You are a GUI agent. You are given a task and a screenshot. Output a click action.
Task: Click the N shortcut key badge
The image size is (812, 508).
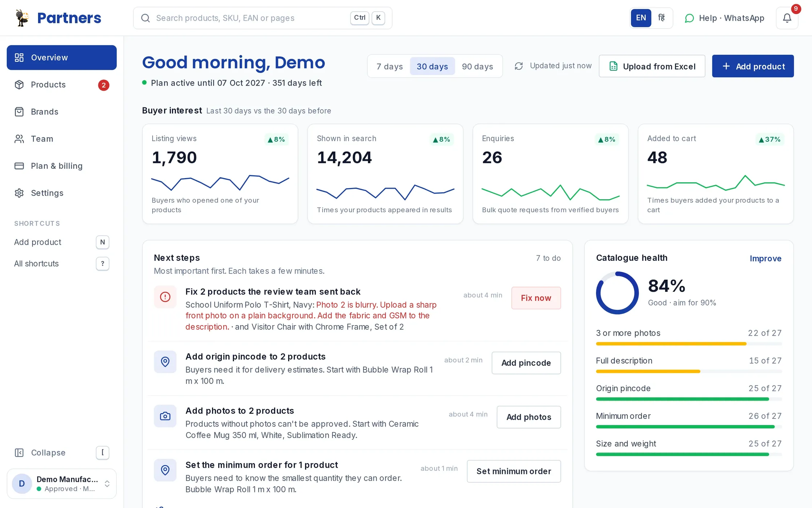pos(103,242)
